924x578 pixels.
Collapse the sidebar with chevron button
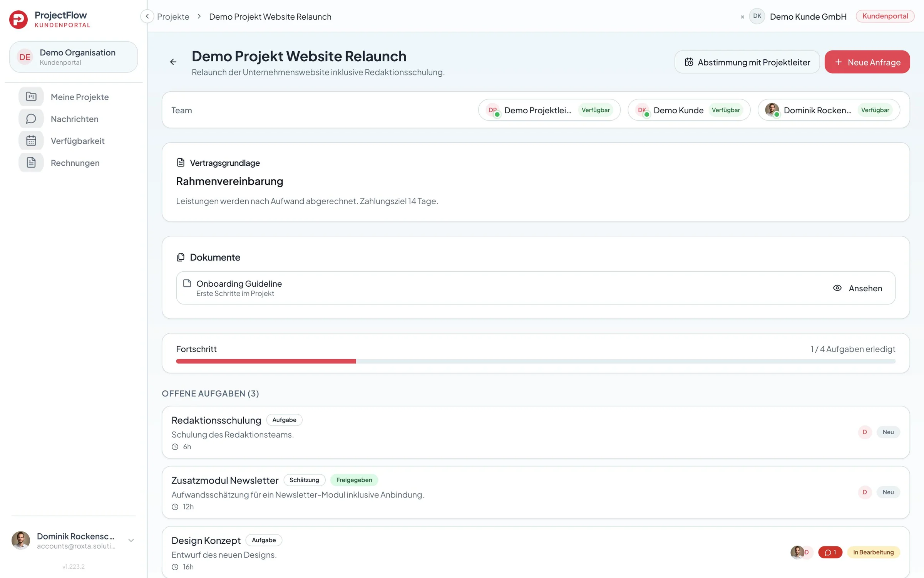[x=147, y=16]
